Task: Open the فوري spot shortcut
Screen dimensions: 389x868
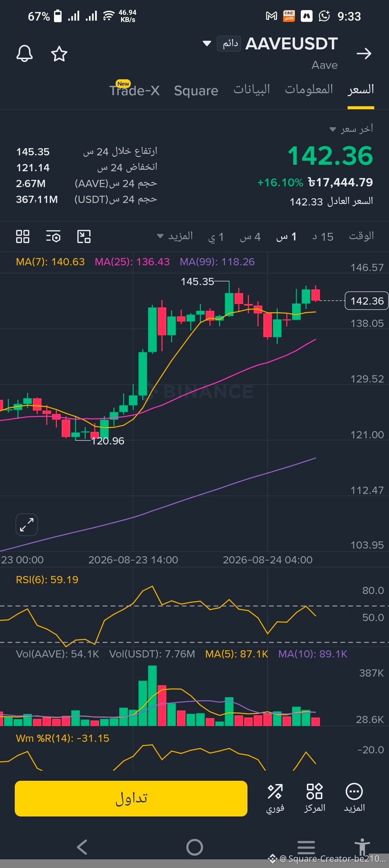Action: pos(275,798)
